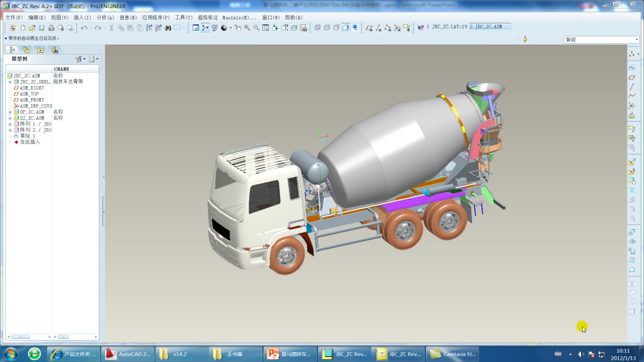This screenshot has width=644, height=362.
Task: Select the Shading display style icon
Action: 345,27
